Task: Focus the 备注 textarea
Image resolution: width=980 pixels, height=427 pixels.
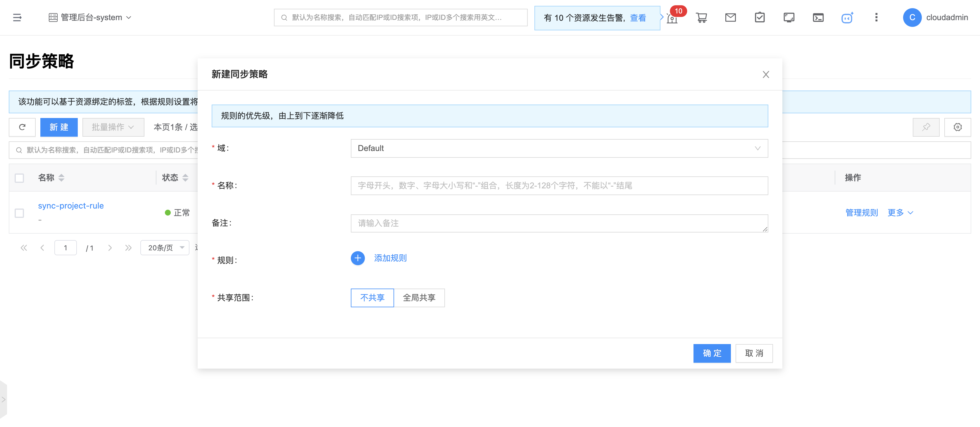Action: tap(559, 223)
